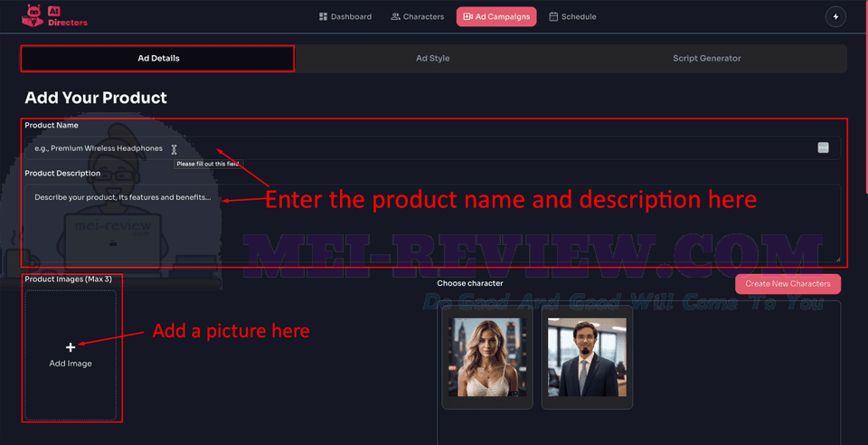Click the lightning bolt icon button
868x445 pixels.
(x=835, y=16)
